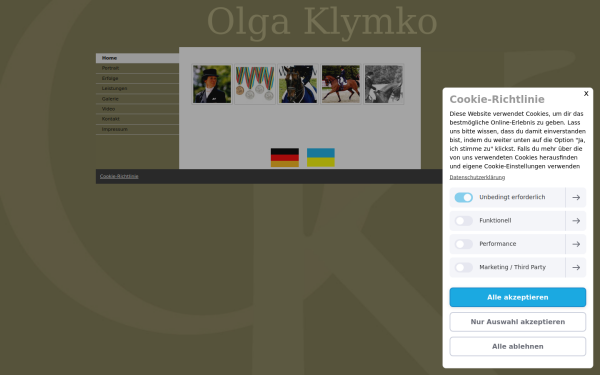Toggle the Unbedingt erforderlich cookie switch
Image resolution: width=600 pixels, height=375 pixels.
click(x=463, y=197)
